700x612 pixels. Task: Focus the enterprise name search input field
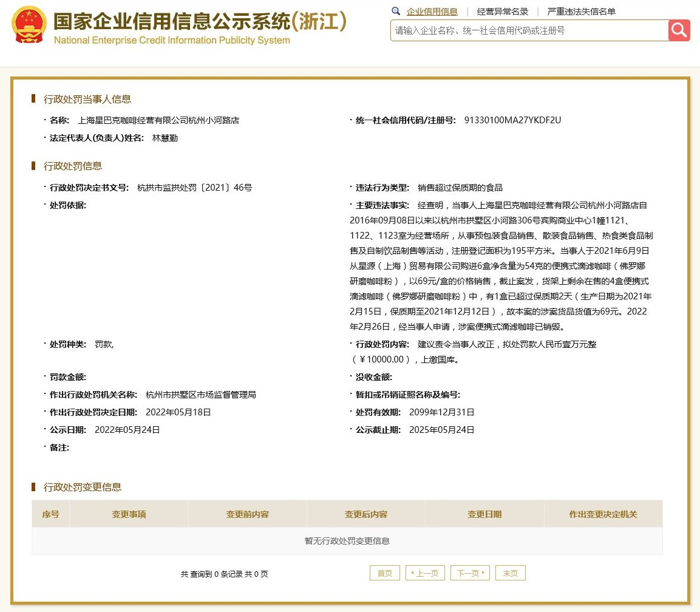(x=529, y=30)
